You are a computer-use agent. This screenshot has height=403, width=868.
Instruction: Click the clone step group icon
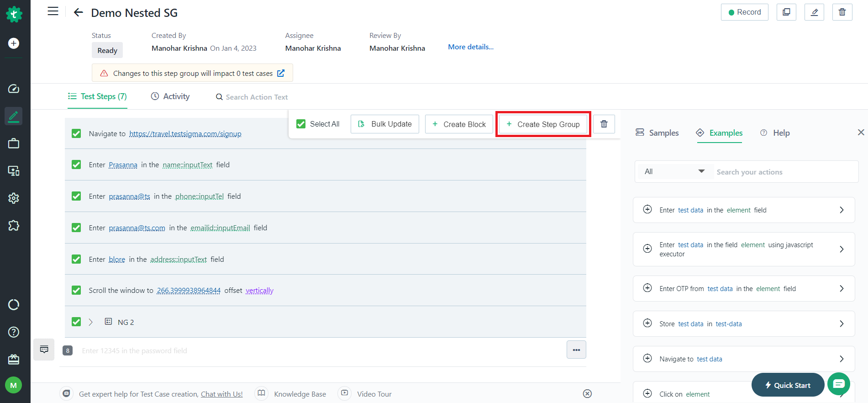click(x=786, y=12)
